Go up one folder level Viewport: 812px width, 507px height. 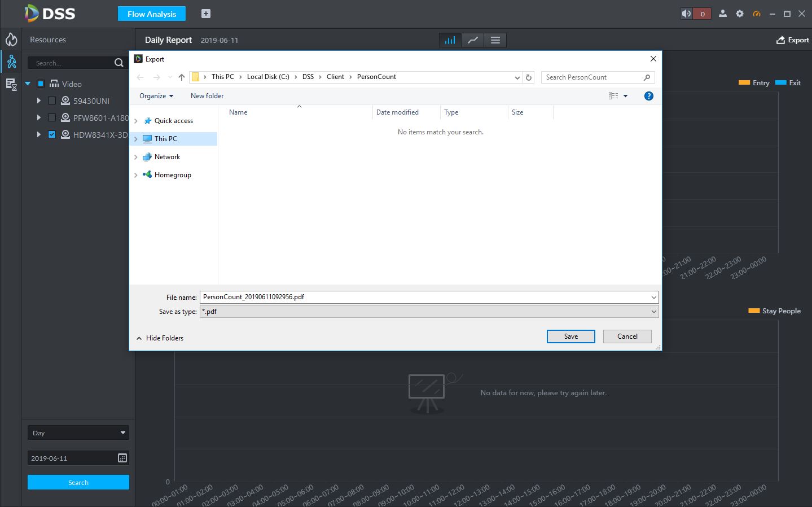tap(182, 77)
